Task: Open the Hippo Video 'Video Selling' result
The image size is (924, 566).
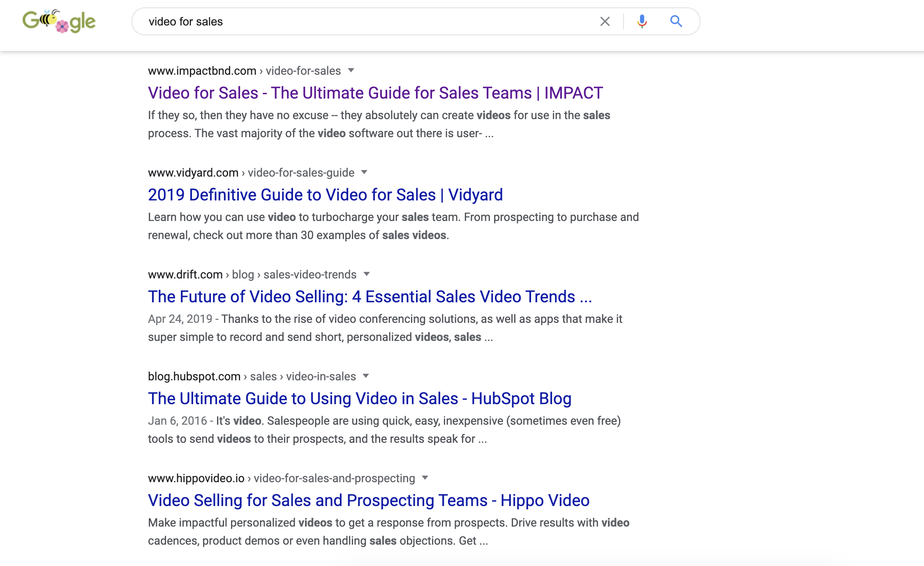Action: (x=369, y=500)
